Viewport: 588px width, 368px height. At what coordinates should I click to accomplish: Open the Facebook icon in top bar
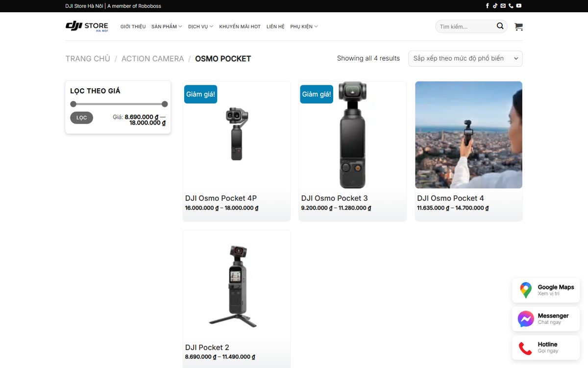tap(488, 6)
